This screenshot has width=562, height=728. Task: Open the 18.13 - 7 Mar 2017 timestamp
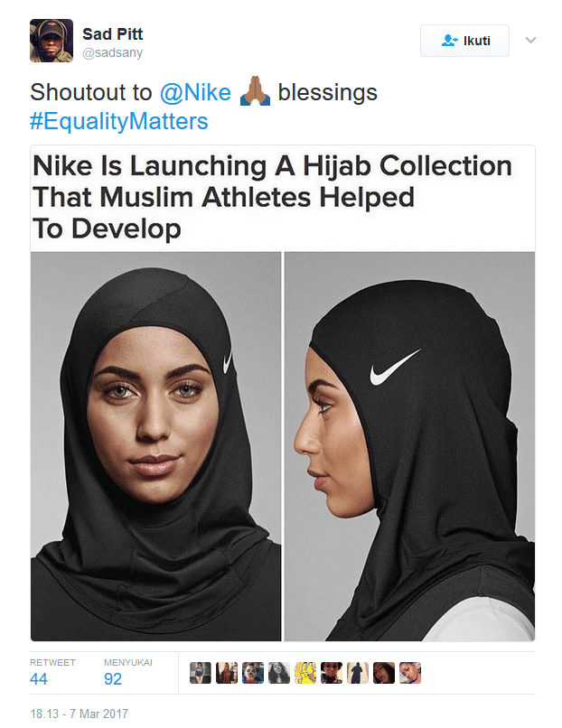click(80, 714)
